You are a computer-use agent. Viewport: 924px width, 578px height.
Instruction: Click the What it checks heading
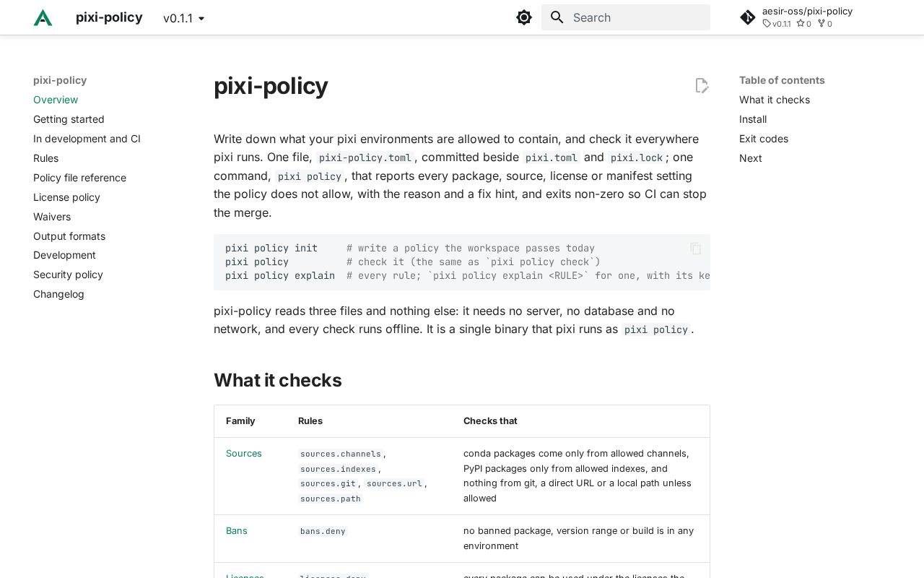278,381
